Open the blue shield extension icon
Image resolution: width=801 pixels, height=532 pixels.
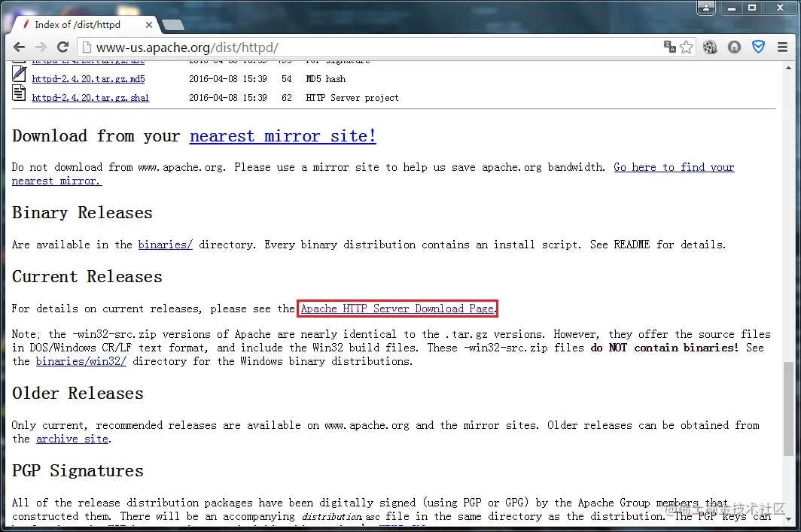[759, 47]
